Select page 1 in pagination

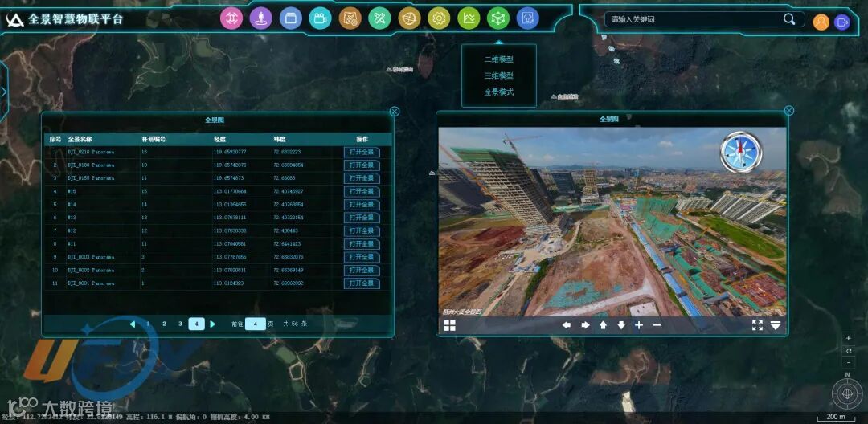pos(148,324)
